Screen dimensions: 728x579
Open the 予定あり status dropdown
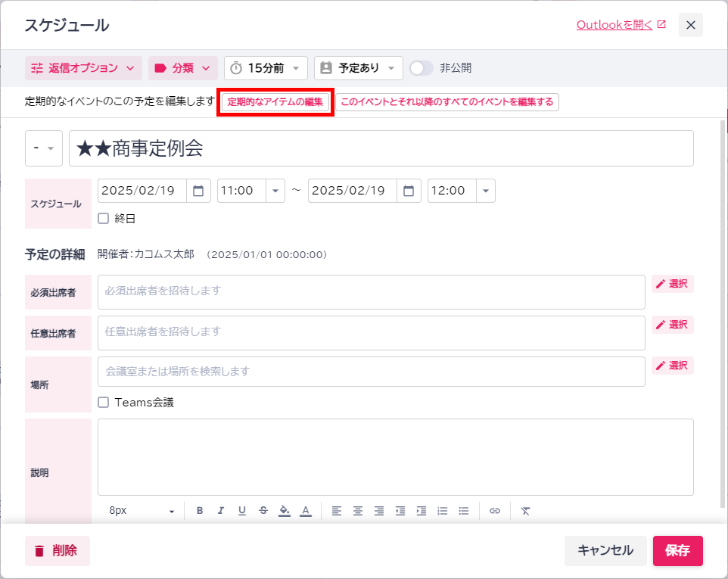[359, 68]
